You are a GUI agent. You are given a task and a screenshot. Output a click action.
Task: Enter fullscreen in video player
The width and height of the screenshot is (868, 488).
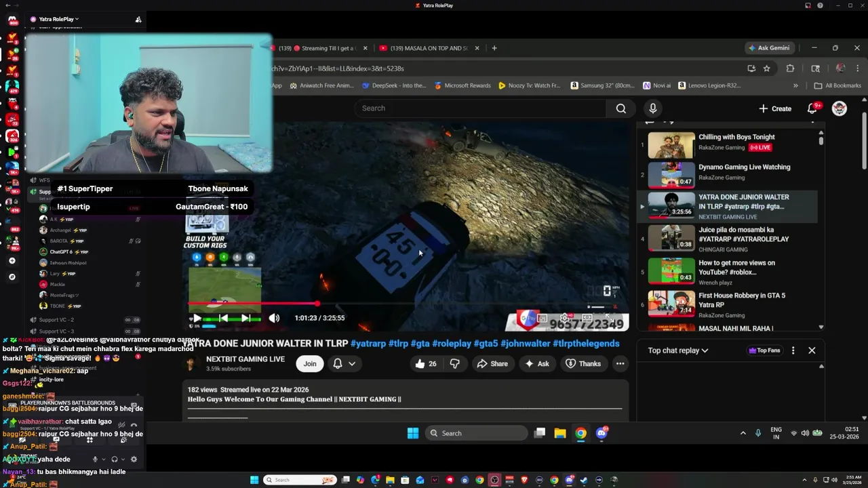pyautogui.click(x=609, y=317)
